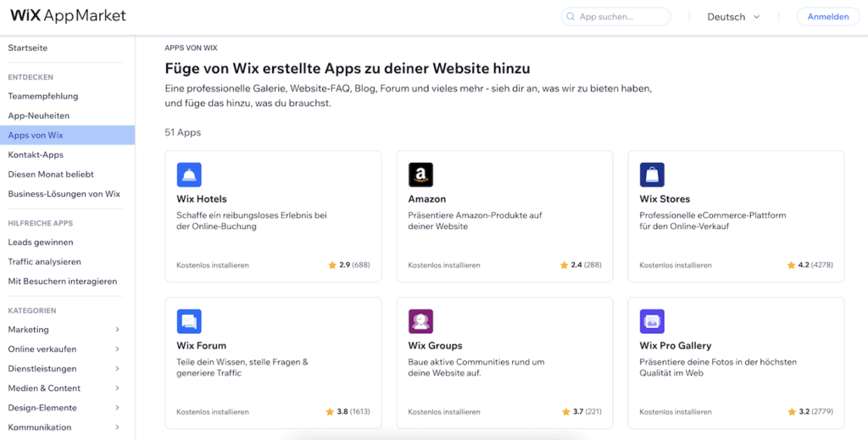Open the Wix Groups app title
Screen dimensions: 868x440
pyautogui.click(x=435, y=346)
